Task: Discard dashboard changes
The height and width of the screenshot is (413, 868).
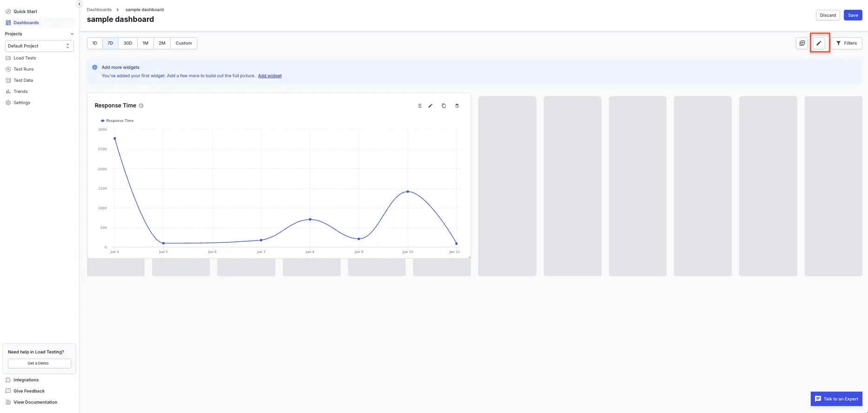Action: [x=828, y=15]
